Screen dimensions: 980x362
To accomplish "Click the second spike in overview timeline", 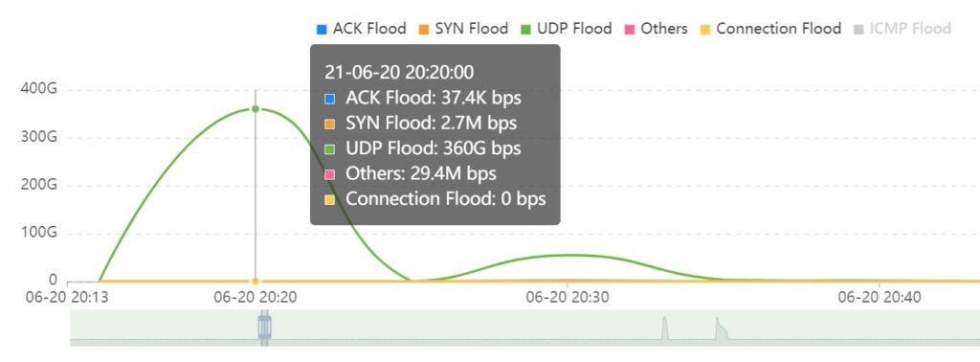I will [x=720, y=328].
